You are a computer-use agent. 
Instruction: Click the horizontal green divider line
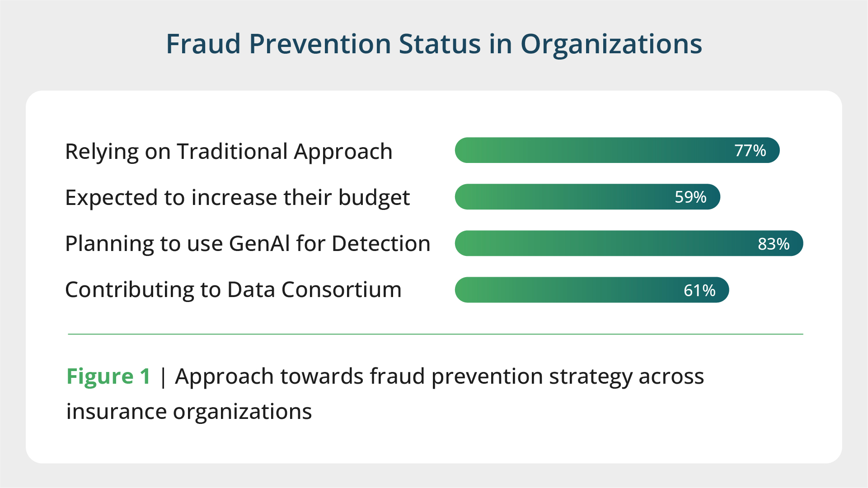[435, 334]
